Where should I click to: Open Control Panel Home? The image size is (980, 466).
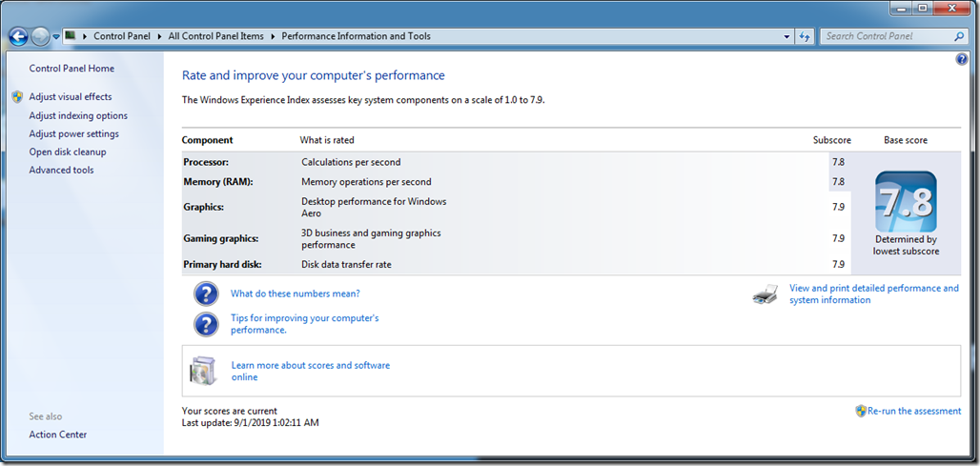71,69
